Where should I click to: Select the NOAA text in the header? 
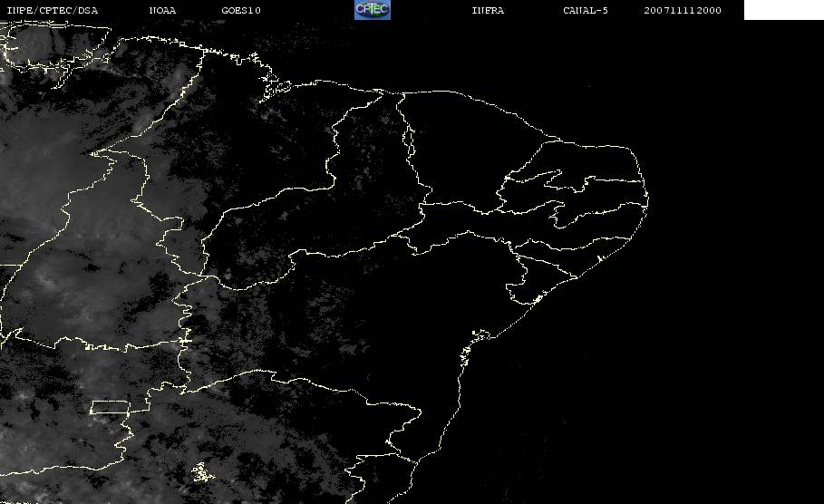(162, 11)
